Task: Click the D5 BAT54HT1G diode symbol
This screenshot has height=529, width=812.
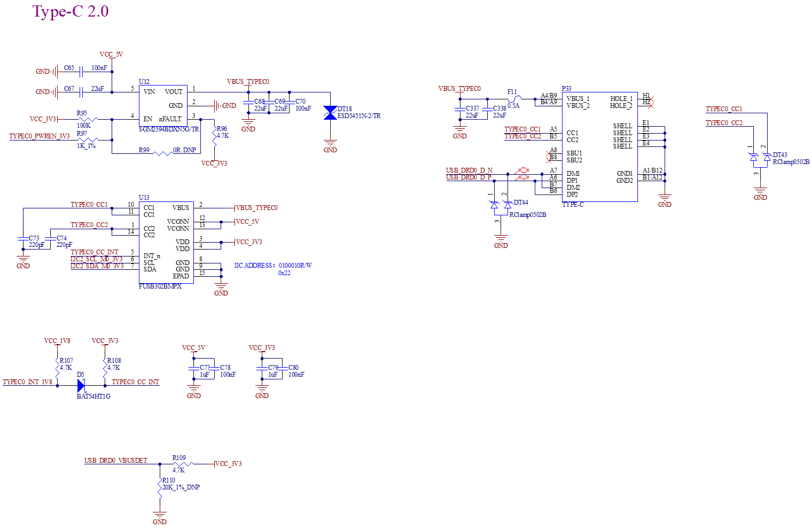Action: (x=81, y=385)
